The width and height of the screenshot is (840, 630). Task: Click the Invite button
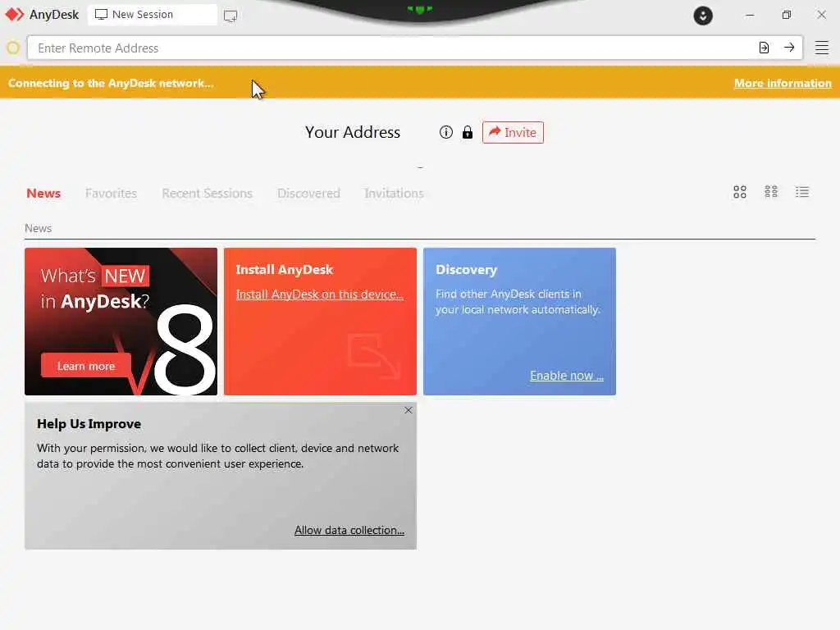click(513, 132)
